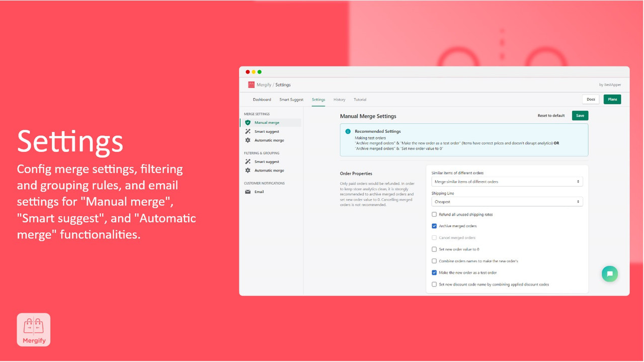Save the Manual Merge Settings
The height and width of the screenshot is (362, 644).
[580, 115]
